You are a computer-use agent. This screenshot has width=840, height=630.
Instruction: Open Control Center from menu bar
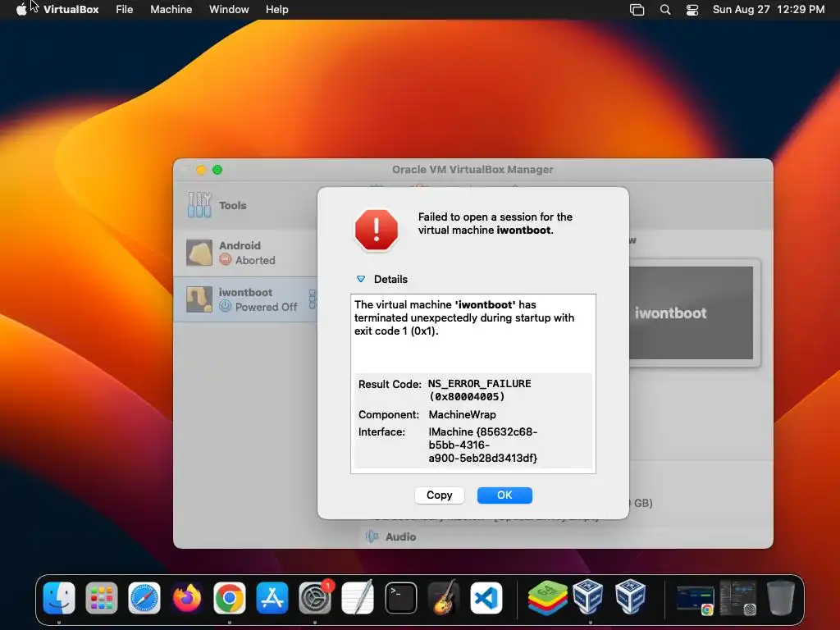point(692,10)
